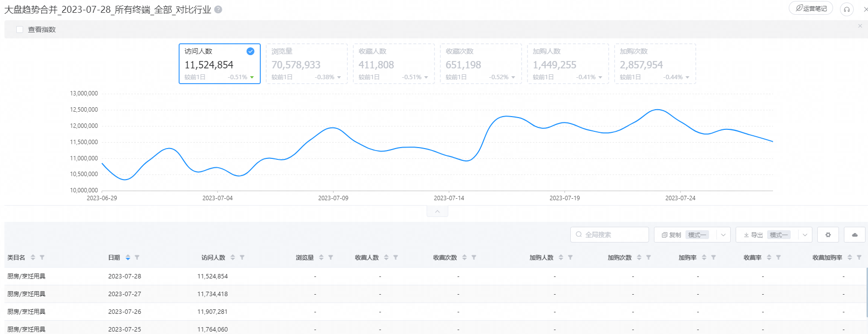Select the 2023-07-26 date cell
Screen dimensions: 868x334
point(124,312)
